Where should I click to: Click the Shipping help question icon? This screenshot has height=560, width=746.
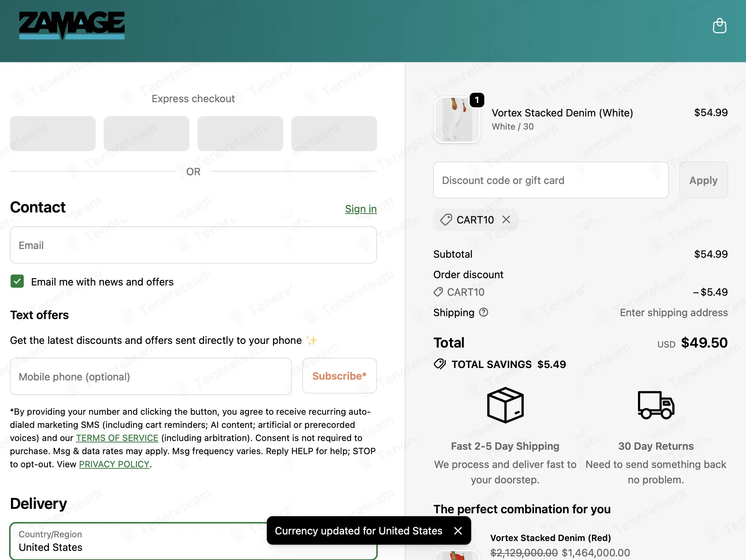point(484,312)
